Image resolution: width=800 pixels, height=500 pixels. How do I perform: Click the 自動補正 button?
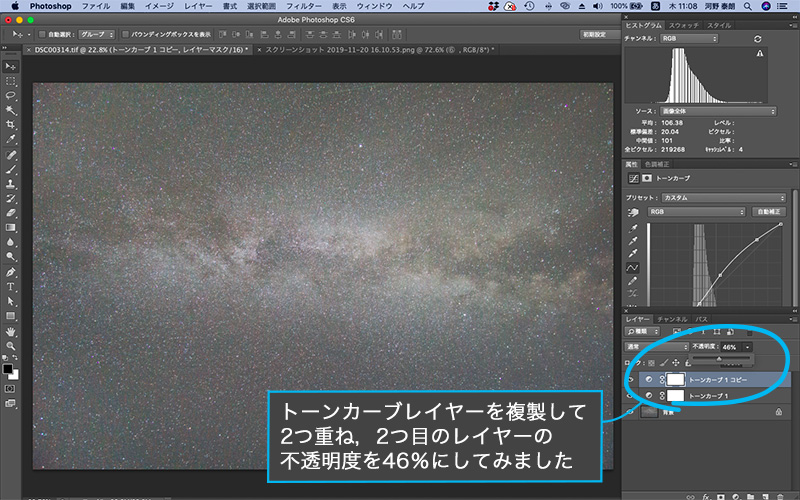769,212
